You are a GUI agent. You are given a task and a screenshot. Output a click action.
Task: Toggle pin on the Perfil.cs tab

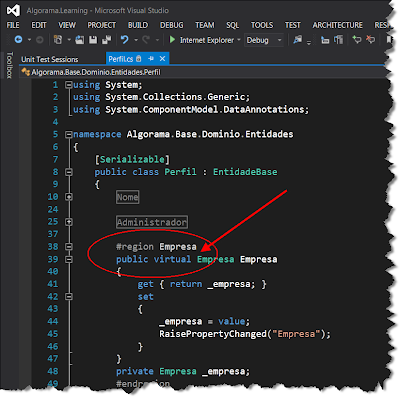(x=151, y=59)
